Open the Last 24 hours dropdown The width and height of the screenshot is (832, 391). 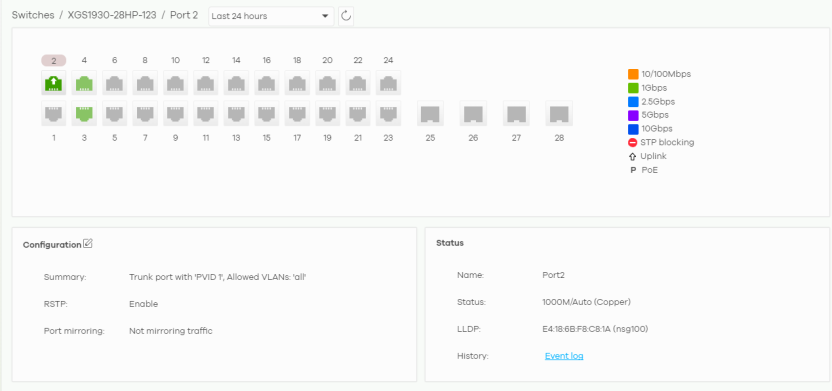point(271,16)
